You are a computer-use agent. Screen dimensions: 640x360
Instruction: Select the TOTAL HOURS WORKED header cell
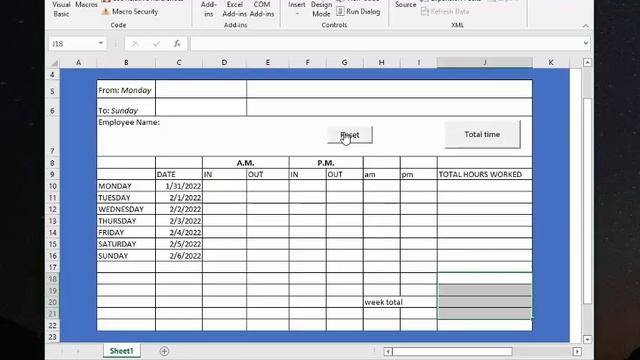[485, 174]
